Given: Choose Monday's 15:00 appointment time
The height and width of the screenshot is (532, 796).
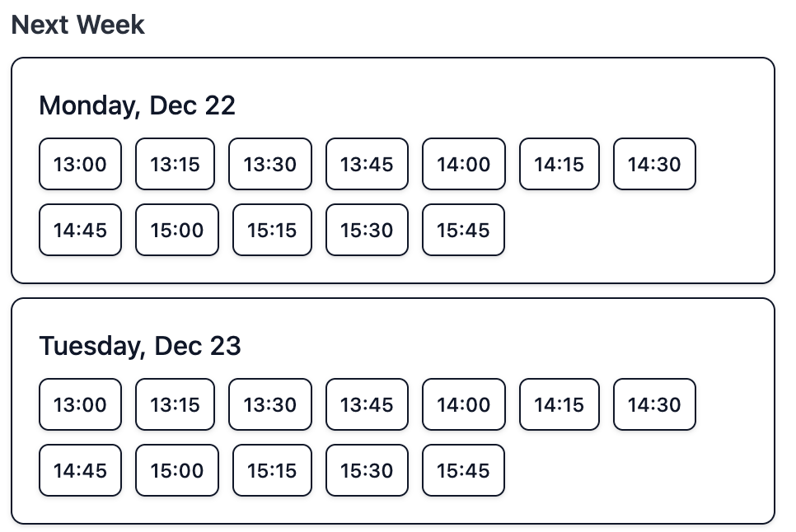Looking at the screenshot, I should pyautogui.click(x=176, y=230).
